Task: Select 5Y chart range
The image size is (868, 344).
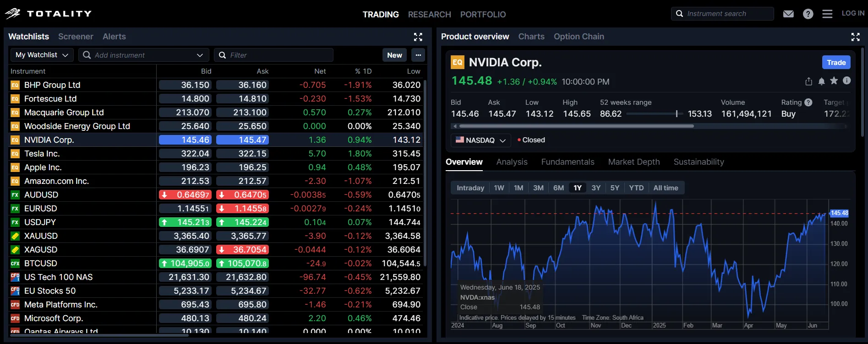Action: pyautogui.click(x=615, y=188)
